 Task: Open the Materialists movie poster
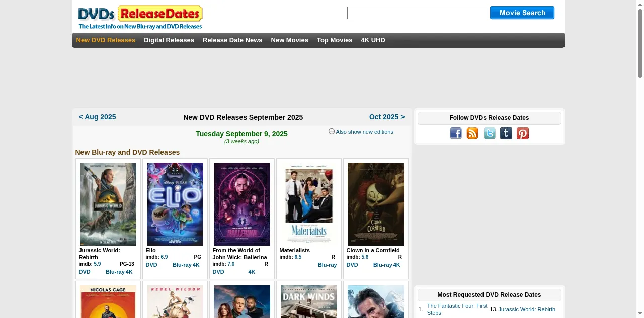pos(309,204)
